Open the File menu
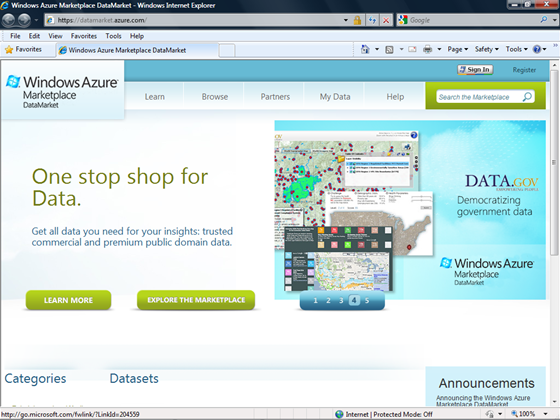 (15, 36)
